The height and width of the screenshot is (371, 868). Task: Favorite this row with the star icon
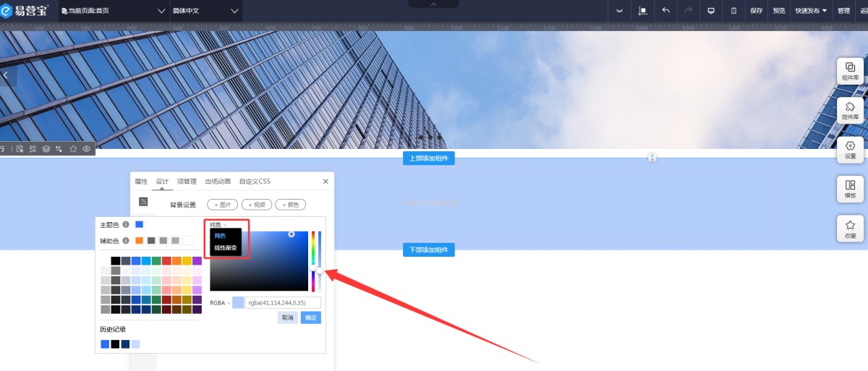click(x=73, y=149)
